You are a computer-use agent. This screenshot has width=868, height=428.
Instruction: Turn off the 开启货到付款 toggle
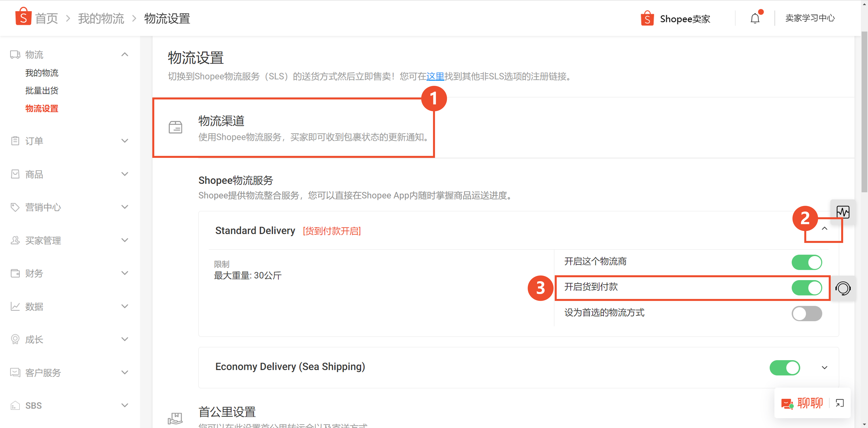[x=807, y=288]
